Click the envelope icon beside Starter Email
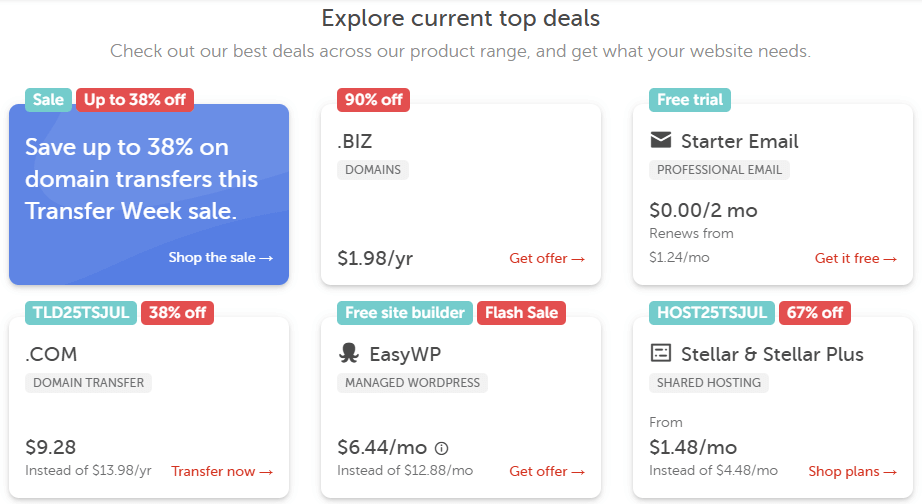922x504 pixels. pos(661,140)
